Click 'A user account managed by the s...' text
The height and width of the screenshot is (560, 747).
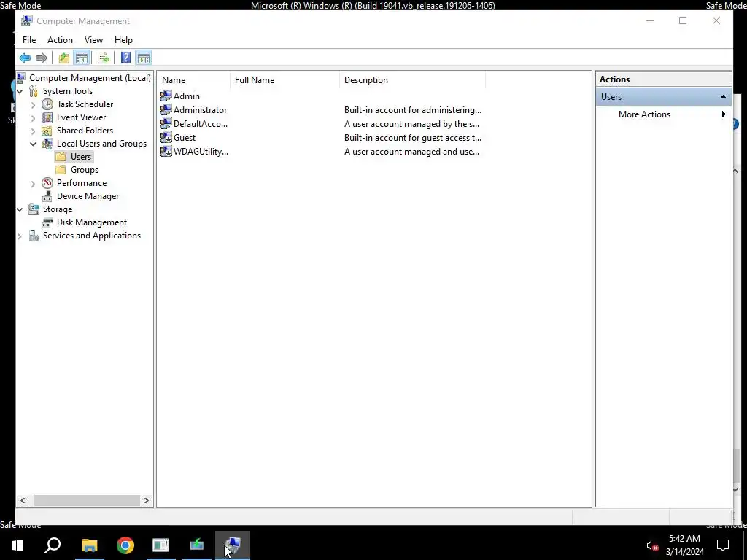(x=411, y=124)
